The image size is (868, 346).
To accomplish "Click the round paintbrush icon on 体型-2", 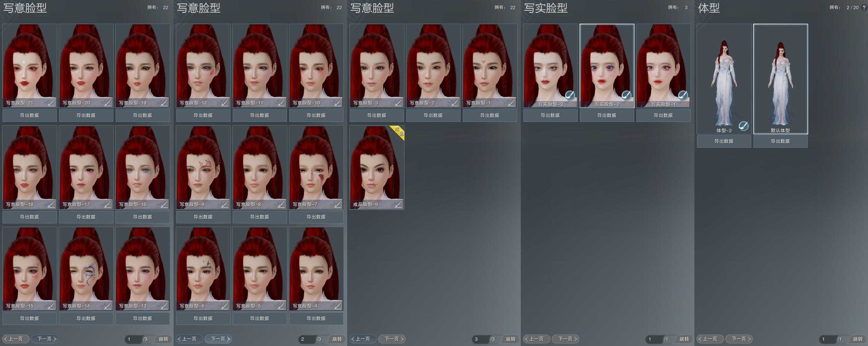I will point(744,126).
